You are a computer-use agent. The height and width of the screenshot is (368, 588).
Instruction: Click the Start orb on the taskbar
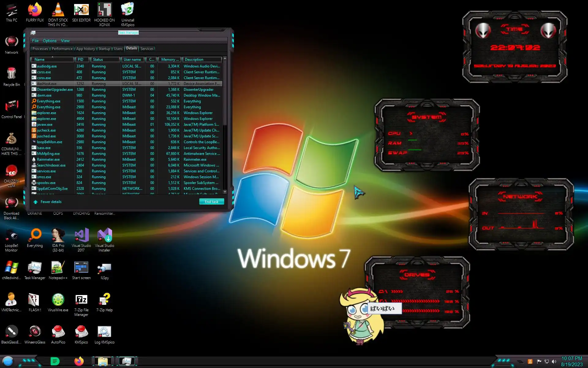(x=8, y=361)
